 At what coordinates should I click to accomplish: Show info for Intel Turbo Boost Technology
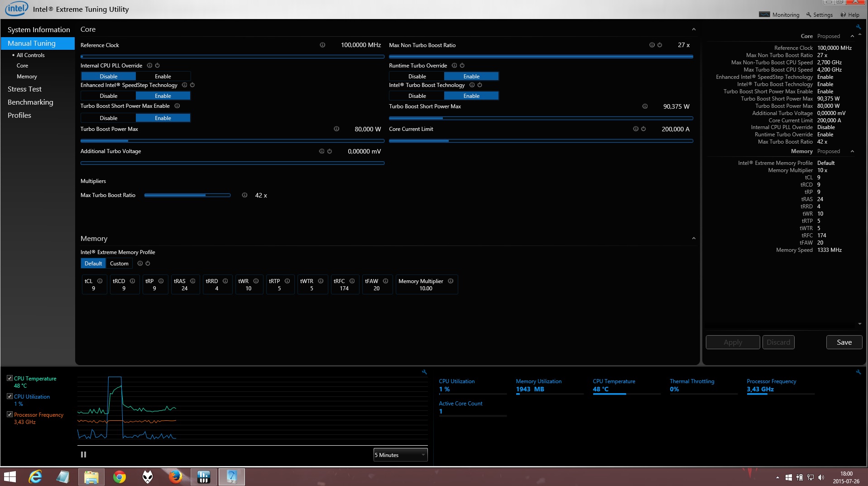[x=472, y=85]
